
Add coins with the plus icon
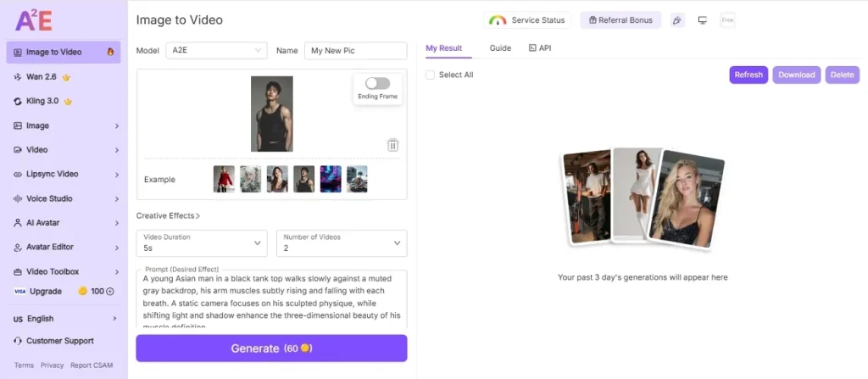(109, 292)
